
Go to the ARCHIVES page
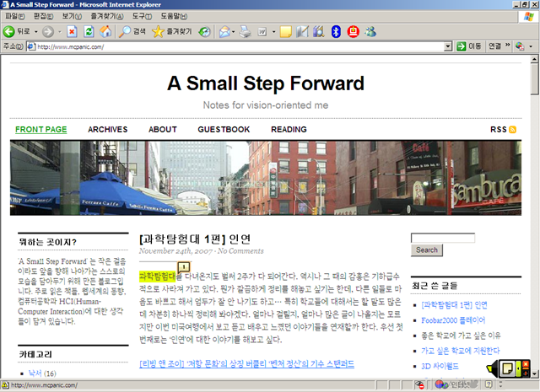pos(107,130)
